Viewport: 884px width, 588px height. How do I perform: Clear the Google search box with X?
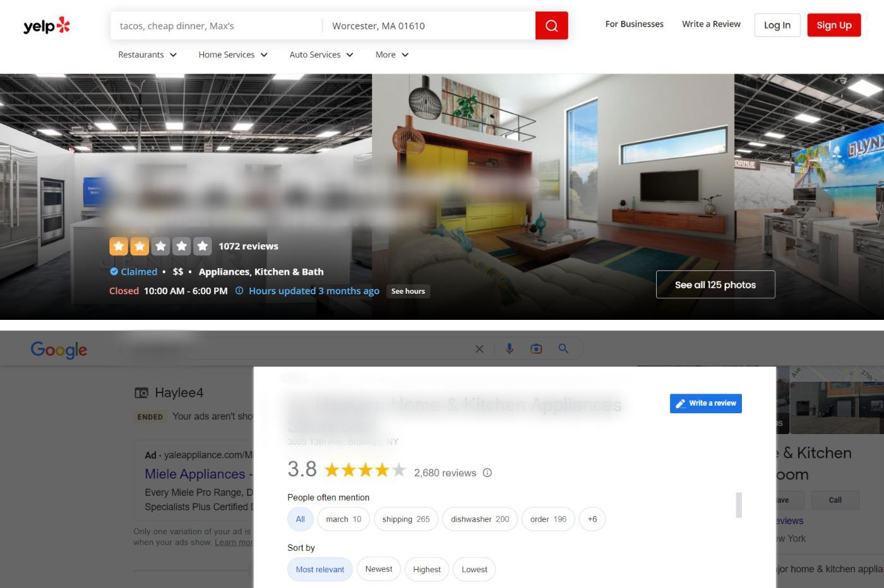(479, 349)
